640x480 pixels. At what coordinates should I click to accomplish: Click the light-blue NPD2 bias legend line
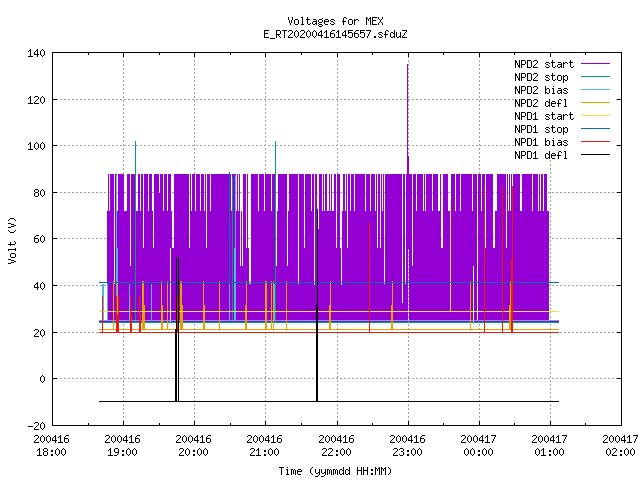596,89
